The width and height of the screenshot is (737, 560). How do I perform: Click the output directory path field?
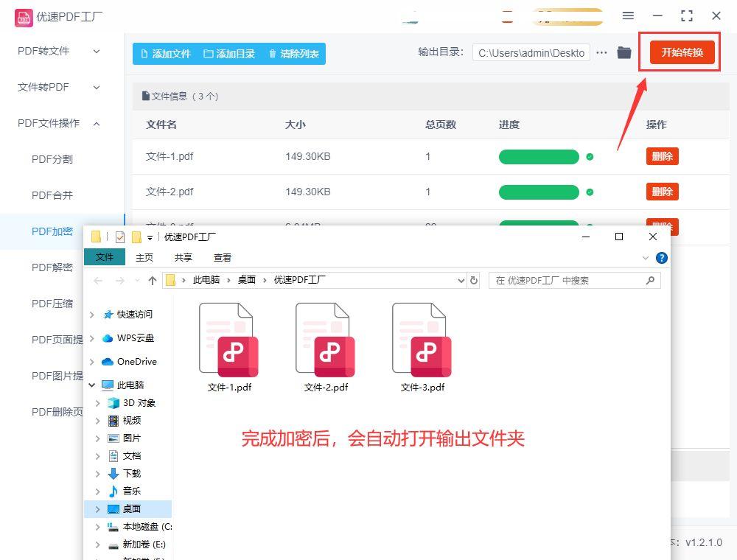531,53
